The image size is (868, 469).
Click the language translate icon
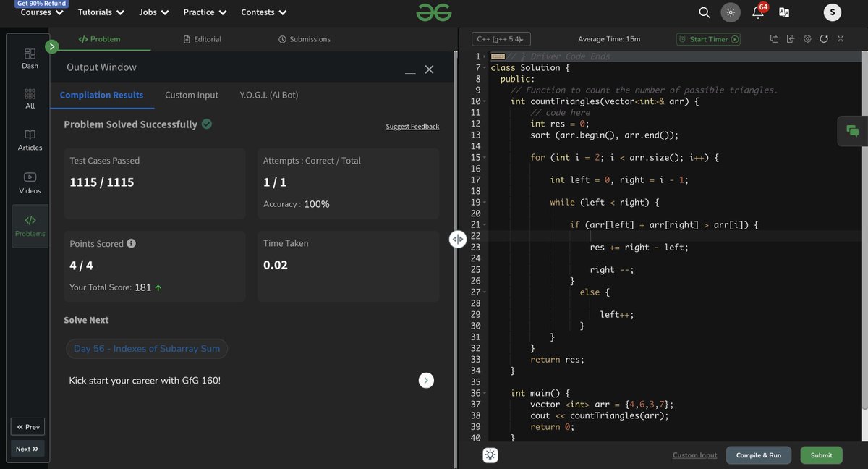[784, 12]
